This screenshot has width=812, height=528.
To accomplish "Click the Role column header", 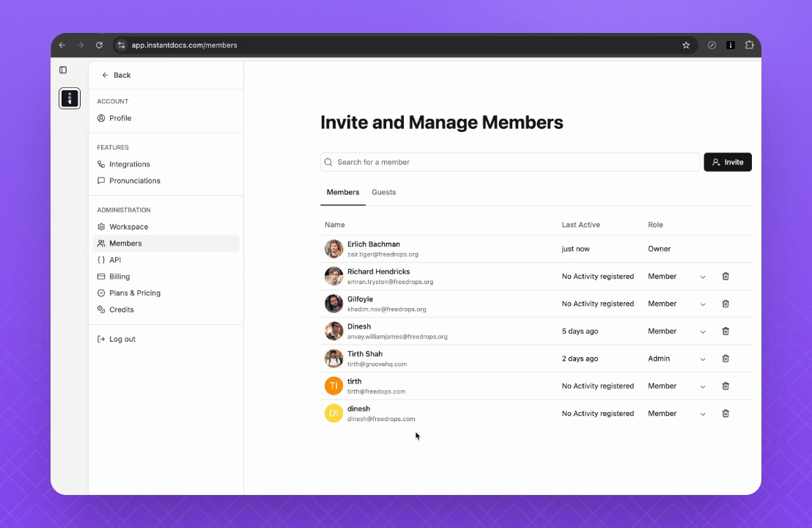I will point(656,225).
